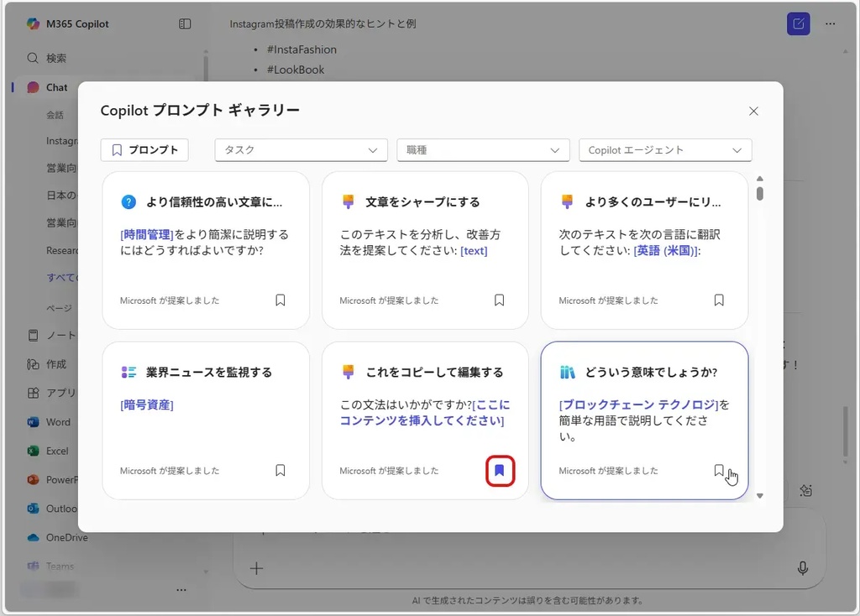Open the three-dot more options menu at top right

831,24
